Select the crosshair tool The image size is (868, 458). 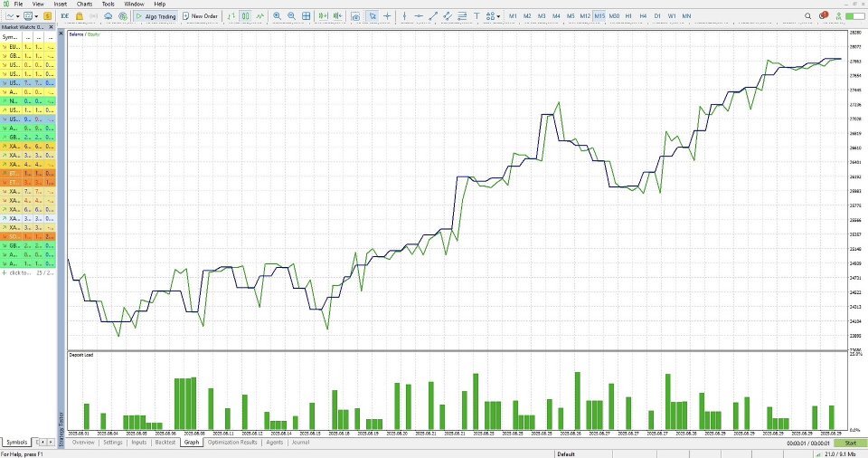(387, 16)
